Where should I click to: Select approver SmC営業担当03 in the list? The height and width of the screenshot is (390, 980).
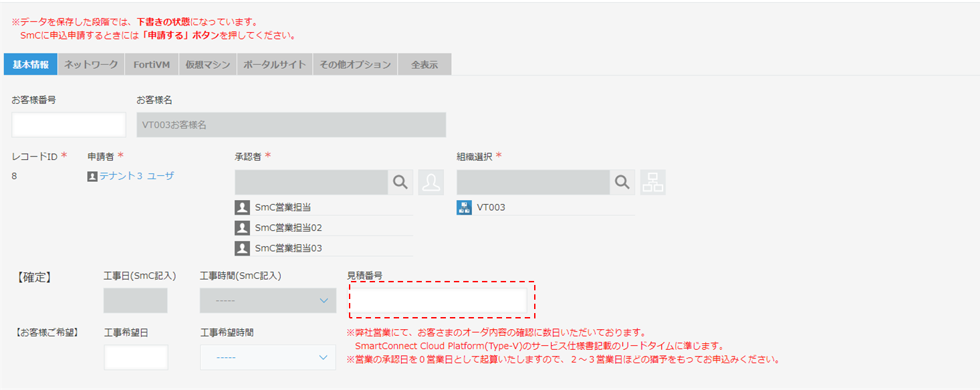(289, 249)
